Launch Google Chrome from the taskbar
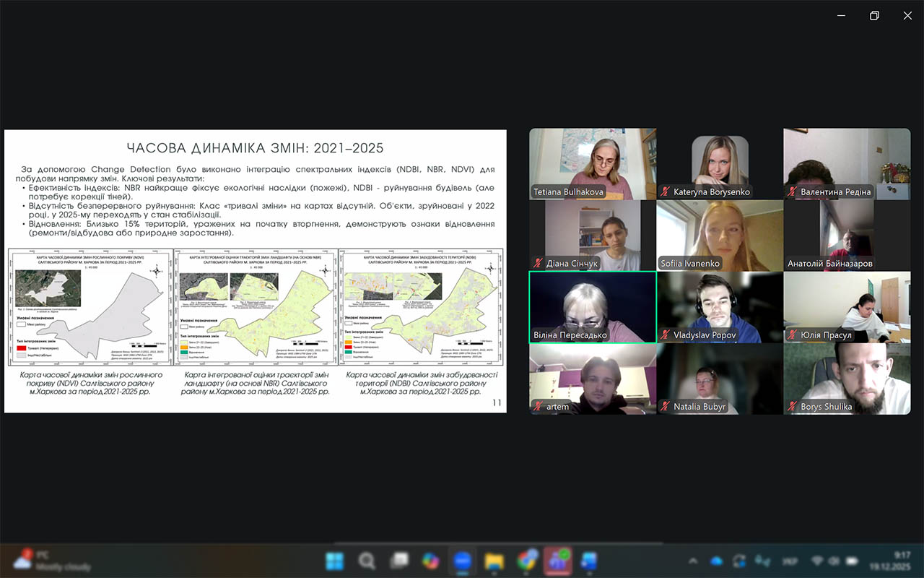The height and width of the screenshot is (578, 924). (x=526, y=561)
